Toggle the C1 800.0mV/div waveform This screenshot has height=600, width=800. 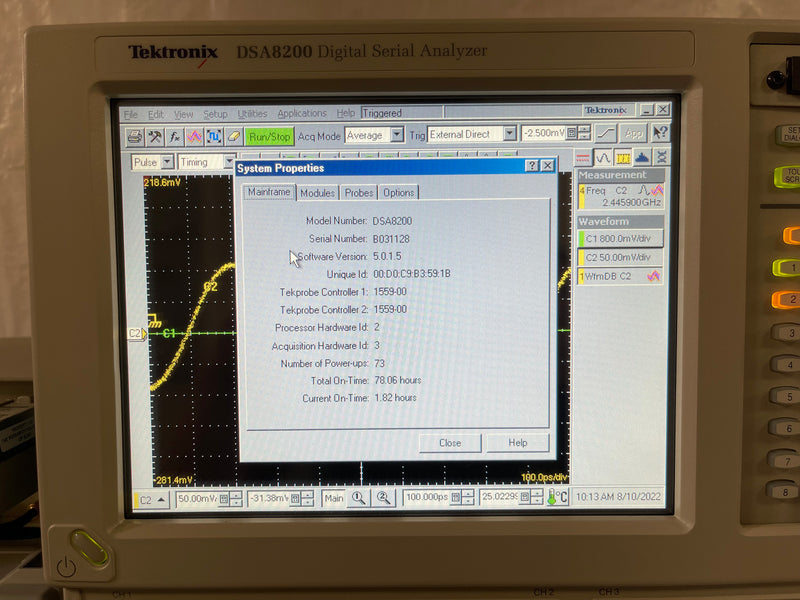point(620,238)
